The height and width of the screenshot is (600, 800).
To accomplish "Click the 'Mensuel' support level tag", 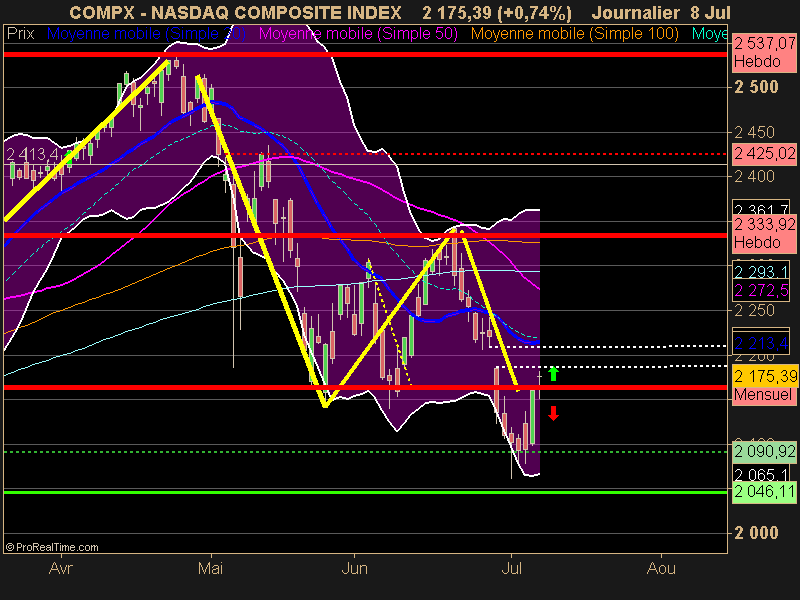I will [763, 395].
